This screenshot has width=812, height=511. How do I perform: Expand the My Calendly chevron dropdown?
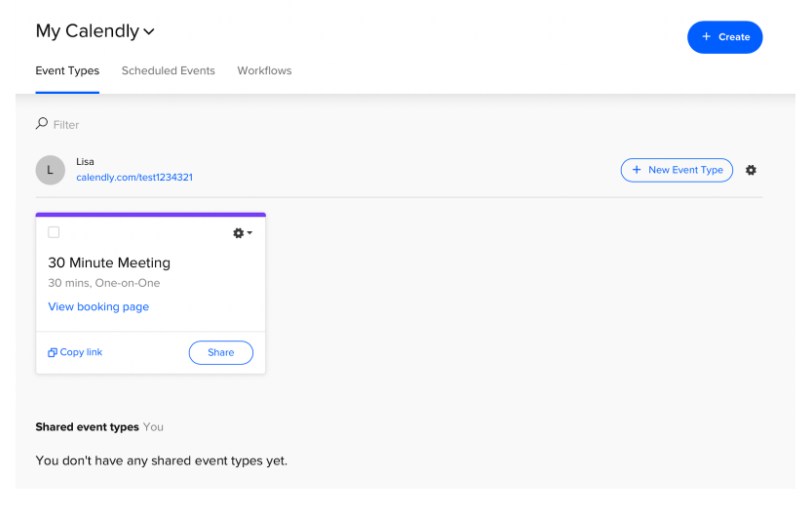[x=149, y=32]
